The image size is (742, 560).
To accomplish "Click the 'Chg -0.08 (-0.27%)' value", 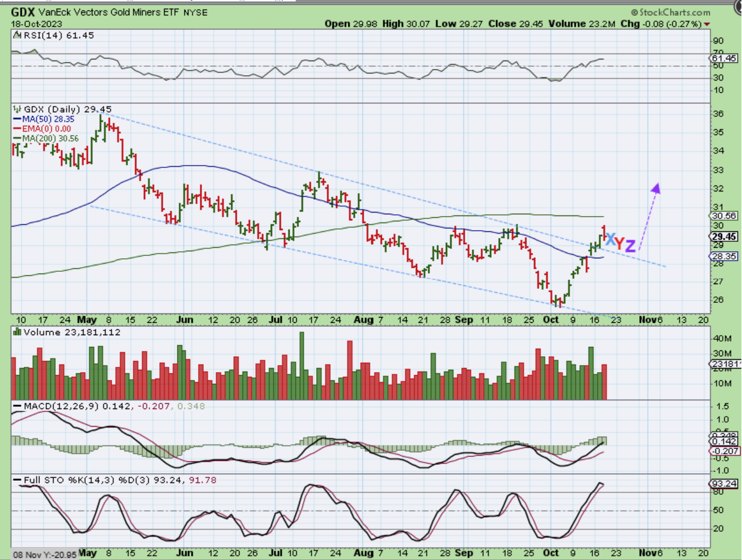I will pos(661,24).
